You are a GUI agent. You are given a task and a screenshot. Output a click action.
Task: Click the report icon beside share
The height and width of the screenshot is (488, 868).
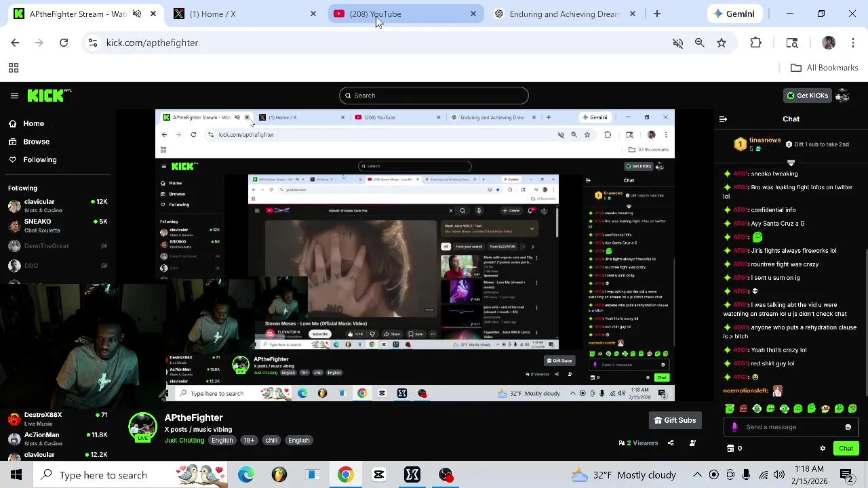pyautogui.click(x=692, y=443)
